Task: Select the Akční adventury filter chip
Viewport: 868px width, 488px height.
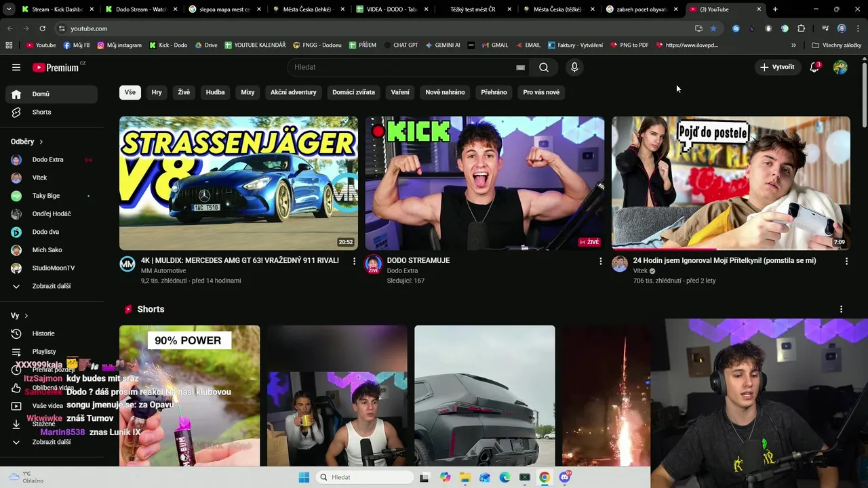Action: coord(294,92)
